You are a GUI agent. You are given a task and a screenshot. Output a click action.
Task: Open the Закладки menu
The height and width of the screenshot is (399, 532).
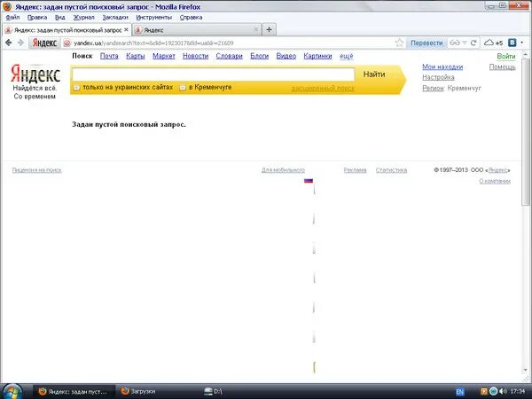click(115, 18)
